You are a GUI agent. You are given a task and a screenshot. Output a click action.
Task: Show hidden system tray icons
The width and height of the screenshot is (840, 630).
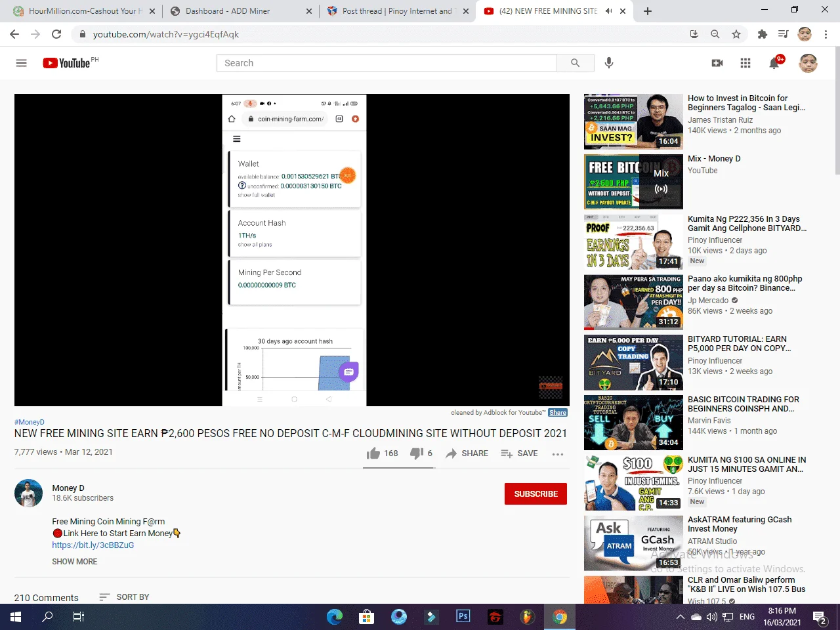click(x=681, y=617)
